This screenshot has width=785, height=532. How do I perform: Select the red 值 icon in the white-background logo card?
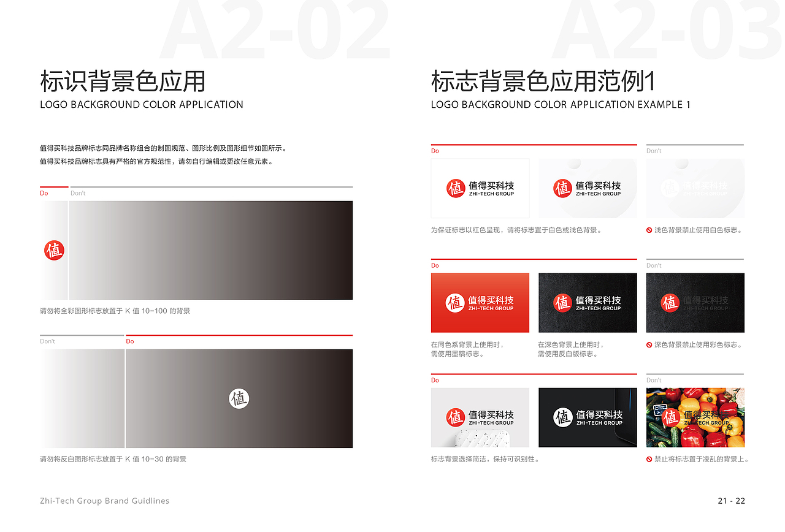click(x=456, y=188)
